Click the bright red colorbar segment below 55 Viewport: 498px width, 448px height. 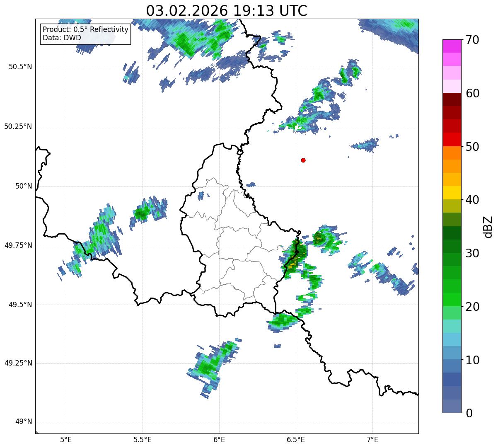point(452,139)
